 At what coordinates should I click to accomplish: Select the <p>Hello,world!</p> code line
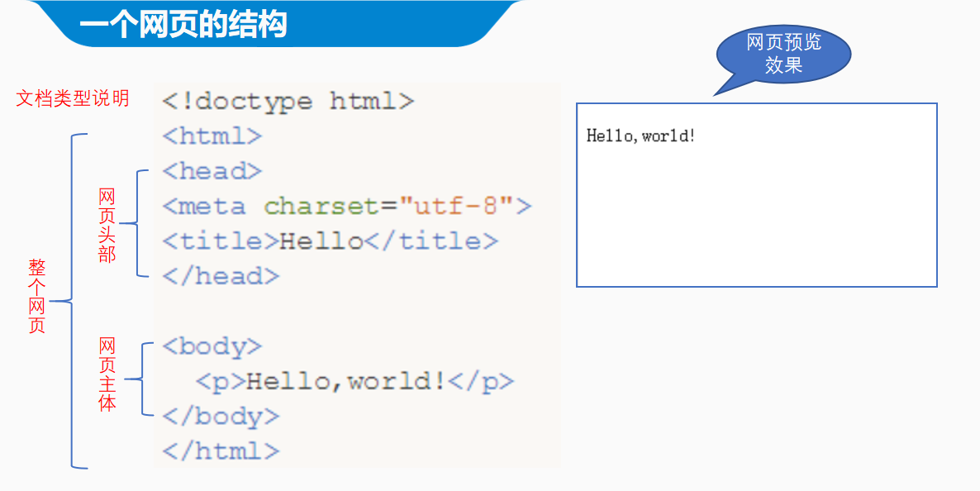click(354, 381)
